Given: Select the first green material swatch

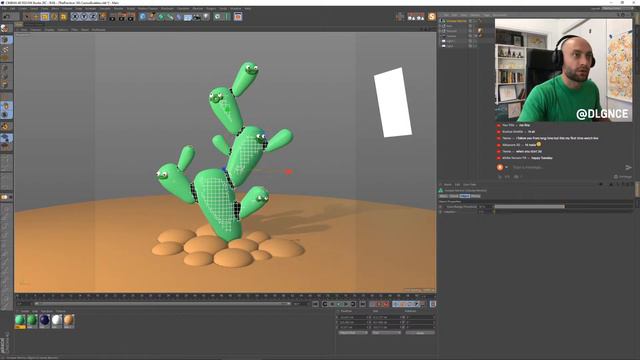Looking at the screenshot, I should point(20,321).
